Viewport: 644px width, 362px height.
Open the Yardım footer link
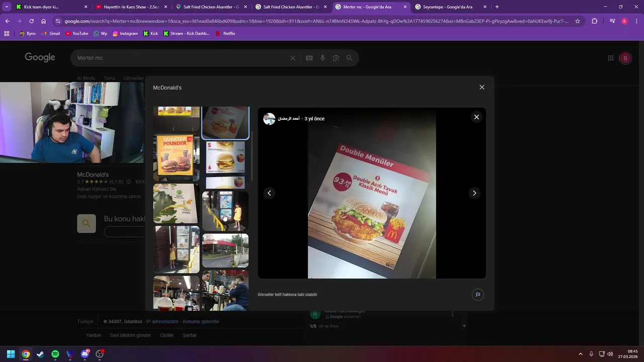click(x=94, y=335)
